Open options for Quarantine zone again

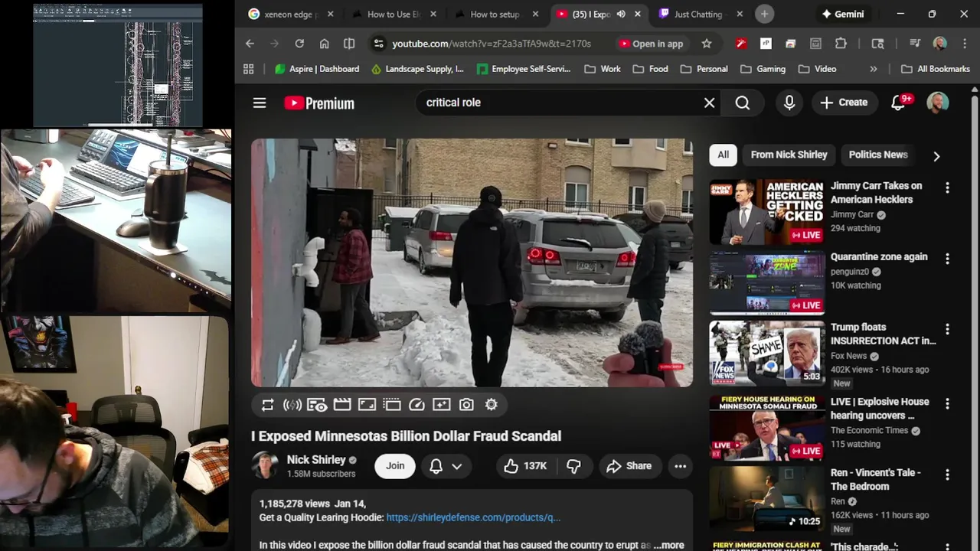click(947, 259)
